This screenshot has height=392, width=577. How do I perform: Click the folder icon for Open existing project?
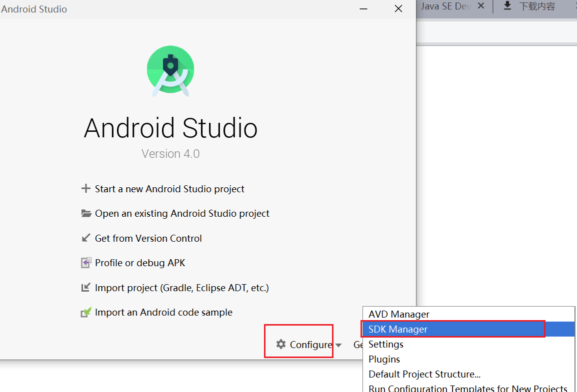86,213
